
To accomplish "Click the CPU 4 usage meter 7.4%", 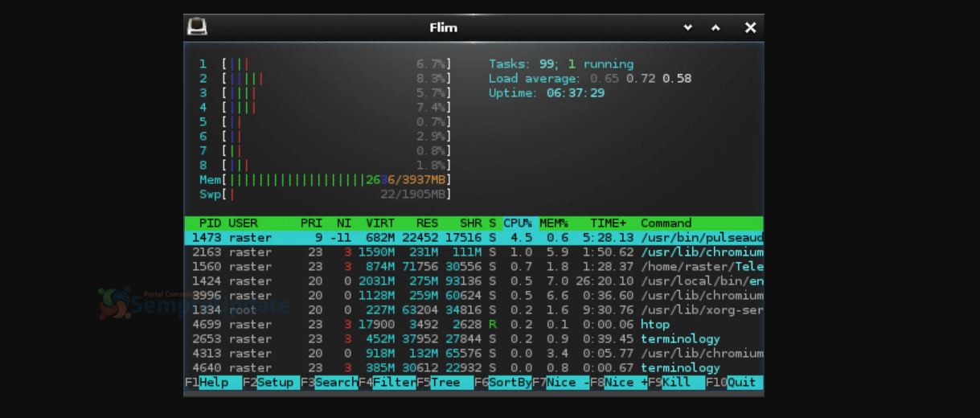I will point(325,107).
